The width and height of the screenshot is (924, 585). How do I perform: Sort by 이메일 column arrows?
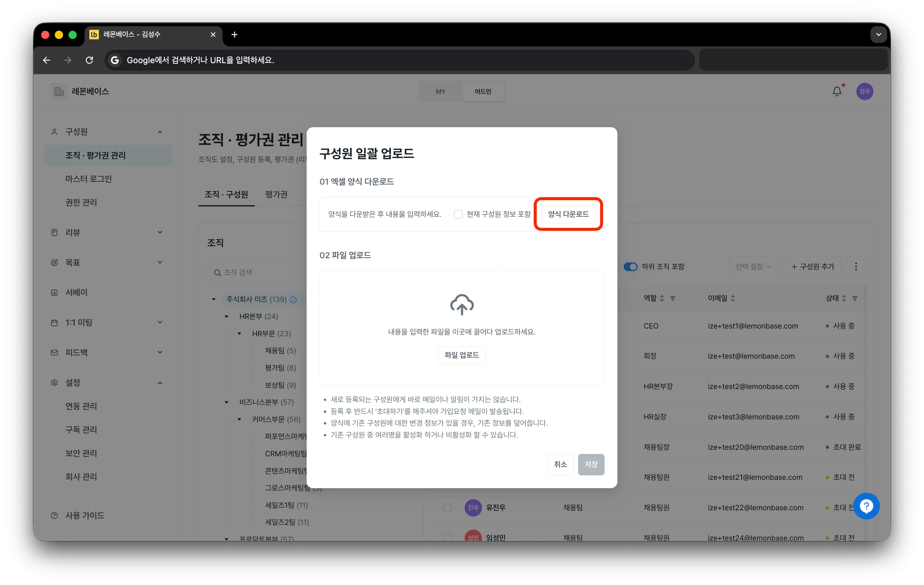[733, 298]
